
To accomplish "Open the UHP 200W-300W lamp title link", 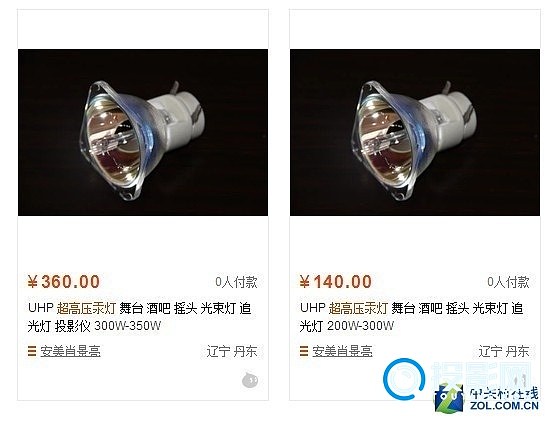I will tap(412, 317).
